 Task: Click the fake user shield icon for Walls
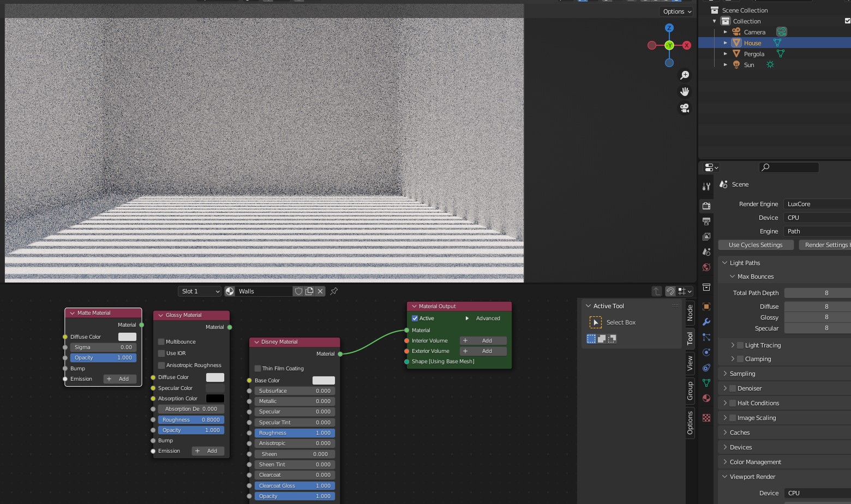(298, 291)
